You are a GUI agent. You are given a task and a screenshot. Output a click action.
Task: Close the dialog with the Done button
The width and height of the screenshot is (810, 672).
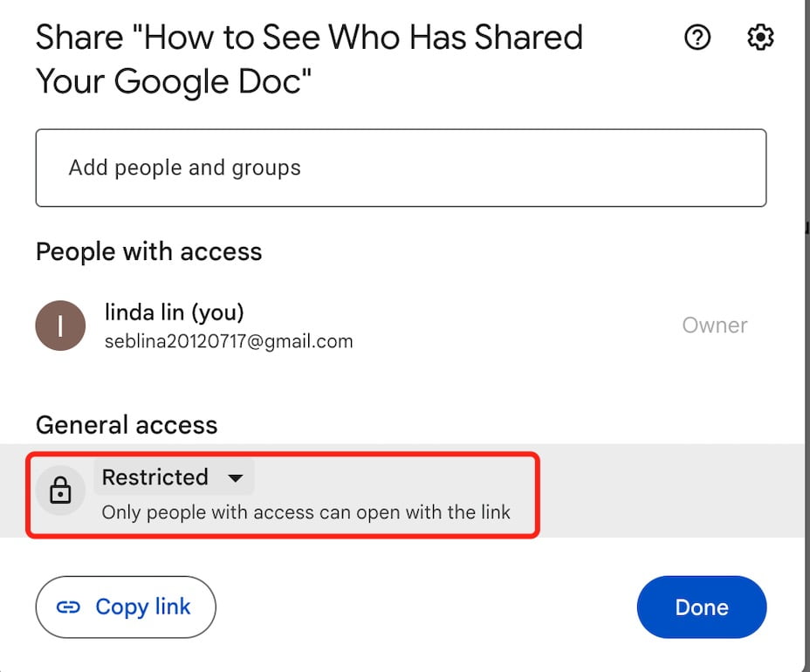coord(702,607)
